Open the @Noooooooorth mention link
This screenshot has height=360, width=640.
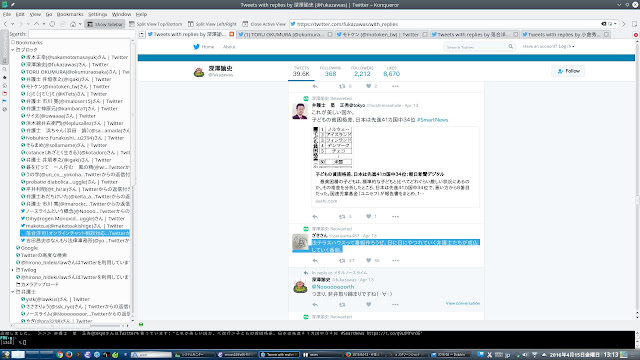[333, 287]
